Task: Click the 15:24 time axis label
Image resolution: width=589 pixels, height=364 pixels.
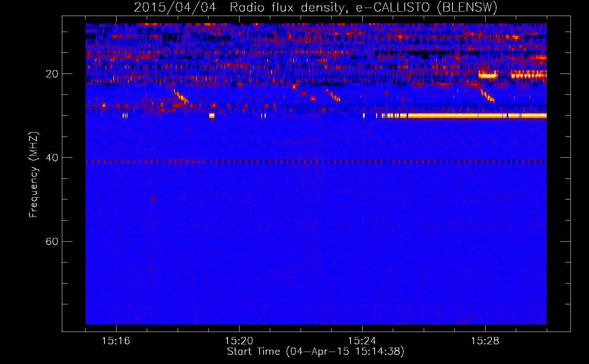Action: click(362, 341)
